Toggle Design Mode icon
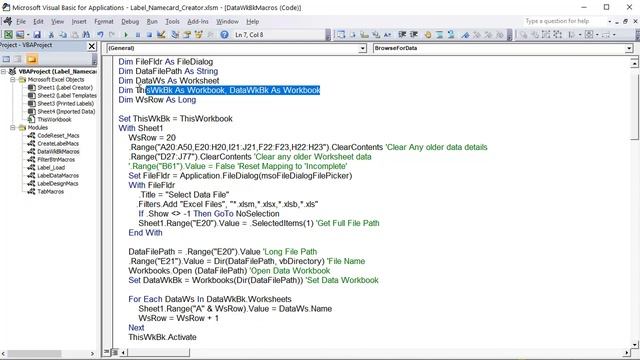Image resolution: width=640 pixels, height=360 pixels. coord(161,35)
